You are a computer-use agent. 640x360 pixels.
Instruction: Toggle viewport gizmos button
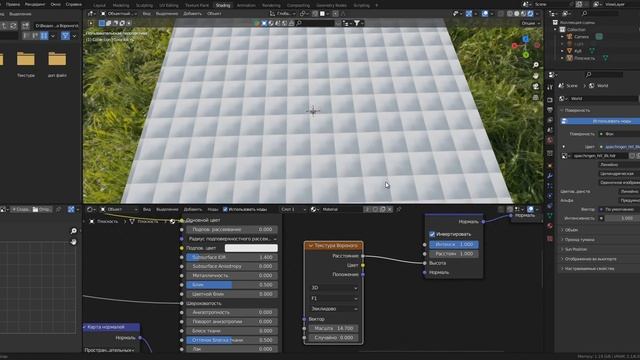pos(469,13)
